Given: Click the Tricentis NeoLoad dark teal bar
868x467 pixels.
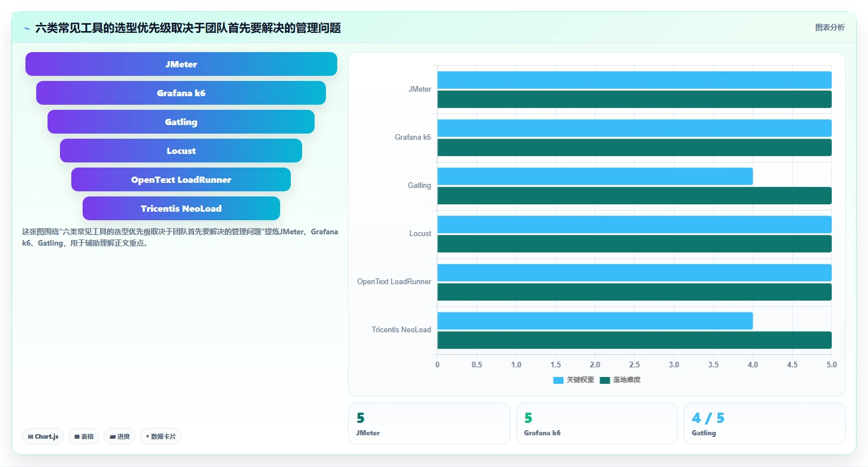Looking at the screenshot, I should pos(634,340).
